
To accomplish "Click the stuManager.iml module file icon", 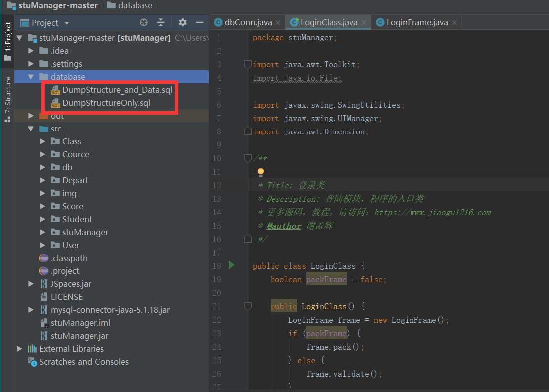I will coord(44,323).
